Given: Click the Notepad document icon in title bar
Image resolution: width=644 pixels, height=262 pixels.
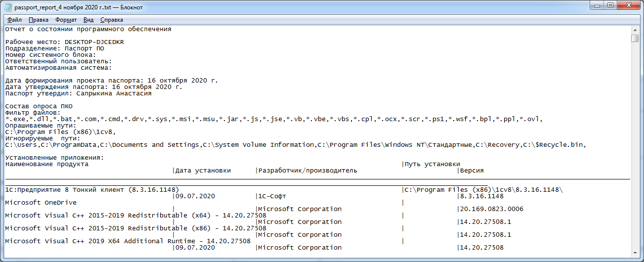Looking at the screenshot, I should [x=8, y=7].
